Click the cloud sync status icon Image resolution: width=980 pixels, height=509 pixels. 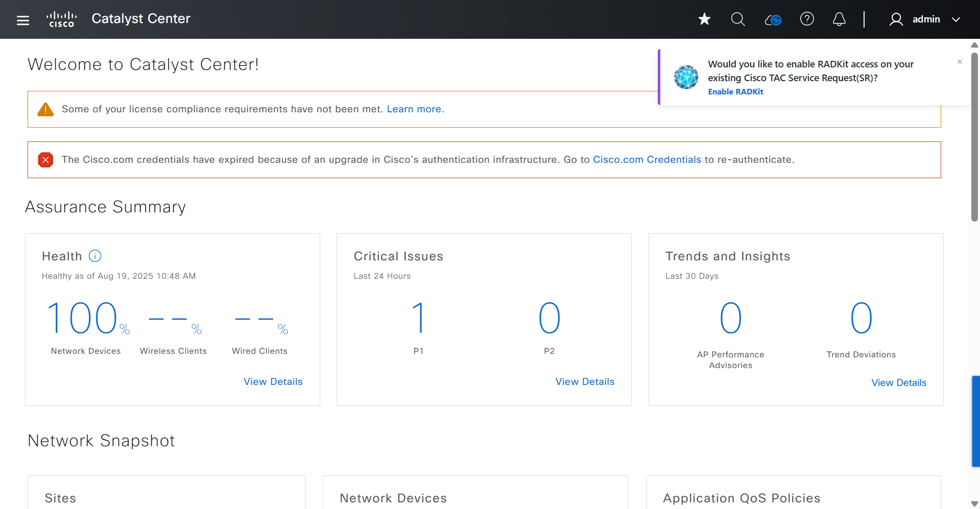[773, 20]
